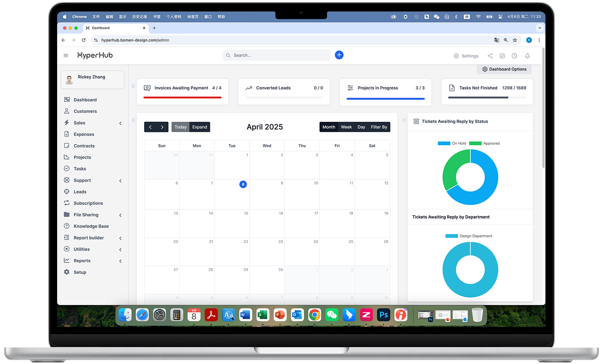Open the to-do checklist icon

[502, 56]
